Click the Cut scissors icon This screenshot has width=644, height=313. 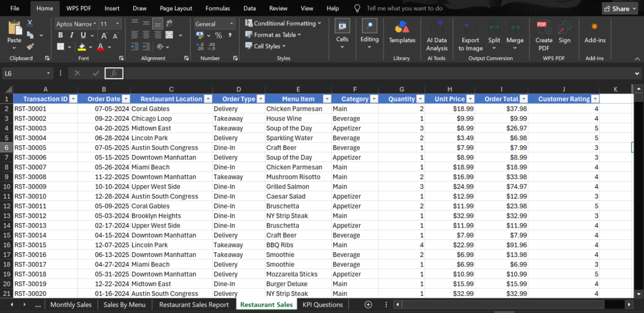pyautogui.click(x=30, y=23)
